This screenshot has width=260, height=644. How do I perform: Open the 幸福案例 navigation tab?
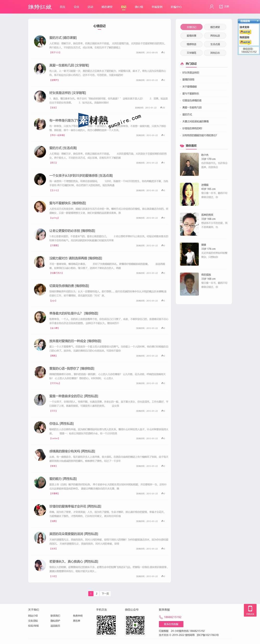[x=157, y=7]
